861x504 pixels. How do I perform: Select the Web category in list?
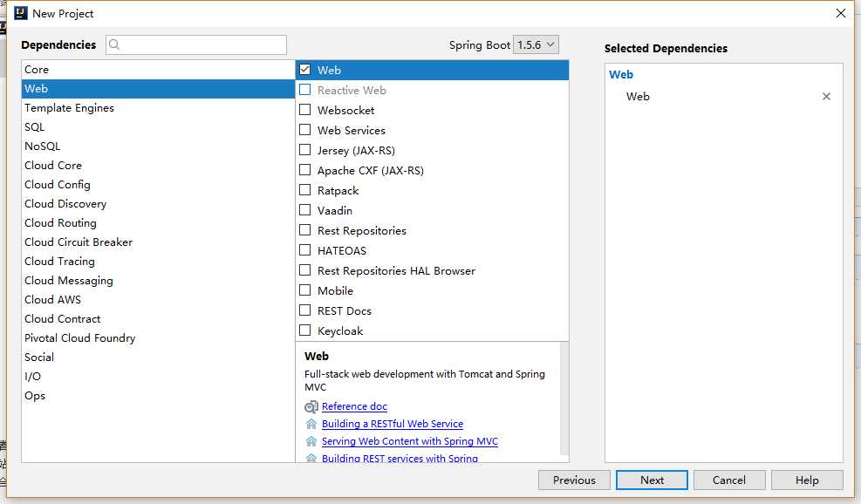point(158,89)
